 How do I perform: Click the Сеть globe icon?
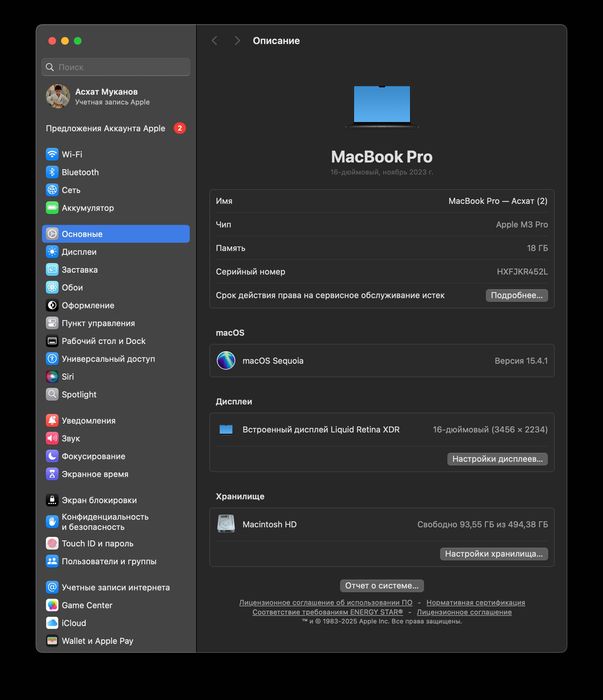tap(52, 190)
